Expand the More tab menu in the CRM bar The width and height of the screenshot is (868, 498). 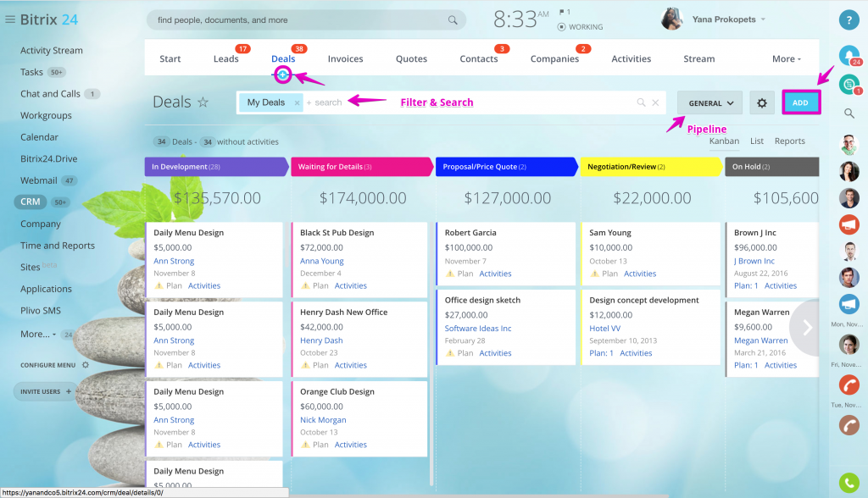coord(786,58)
